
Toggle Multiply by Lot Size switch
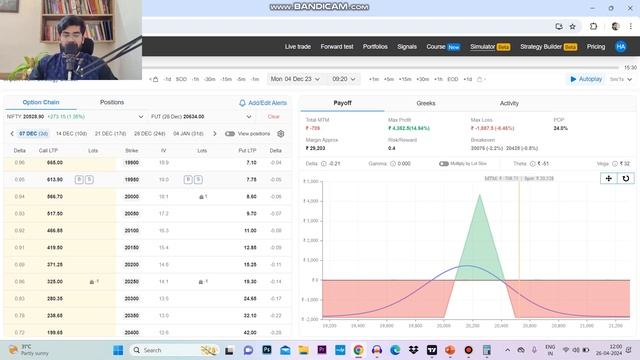pos(444,164)
